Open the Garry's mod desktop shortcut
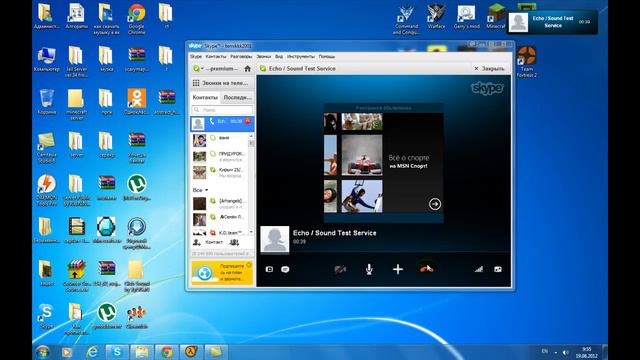This screenshot has width=640, height=360. tap(467, 16)
